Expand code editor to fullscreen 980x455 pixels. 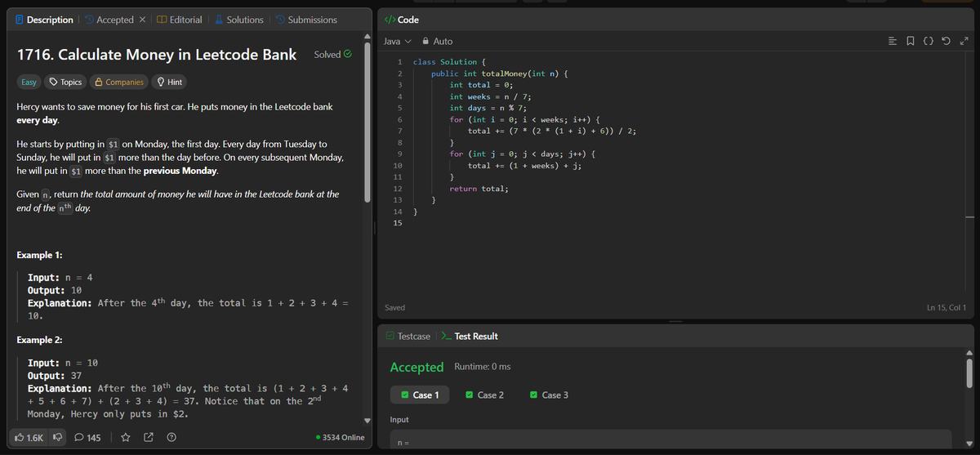[x=964, y=41]
